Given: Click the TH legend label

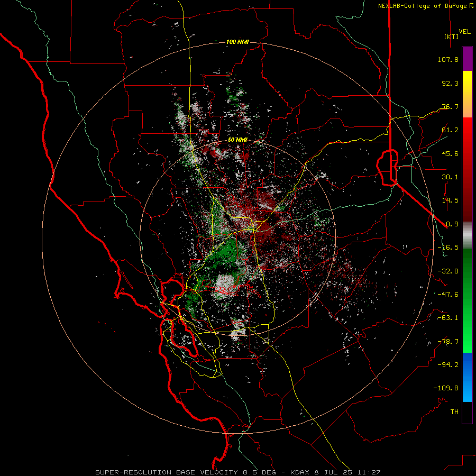Looking at the screenshot, I should click(454, 412).
